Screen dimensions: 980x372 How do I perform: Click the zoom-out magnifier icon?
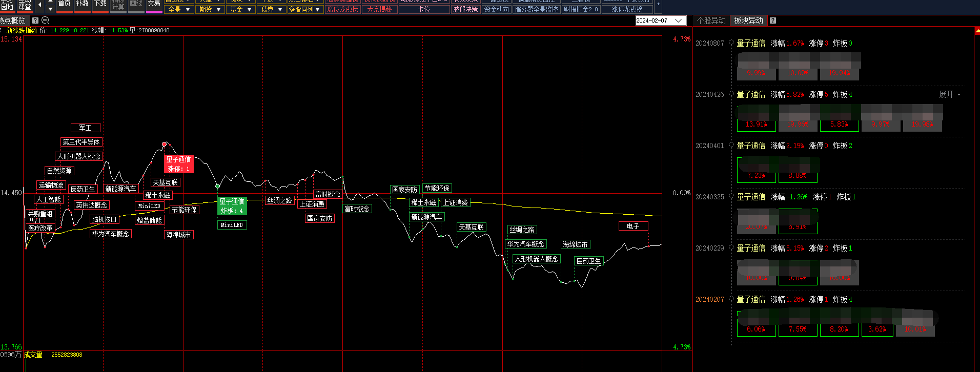[45, 20]
